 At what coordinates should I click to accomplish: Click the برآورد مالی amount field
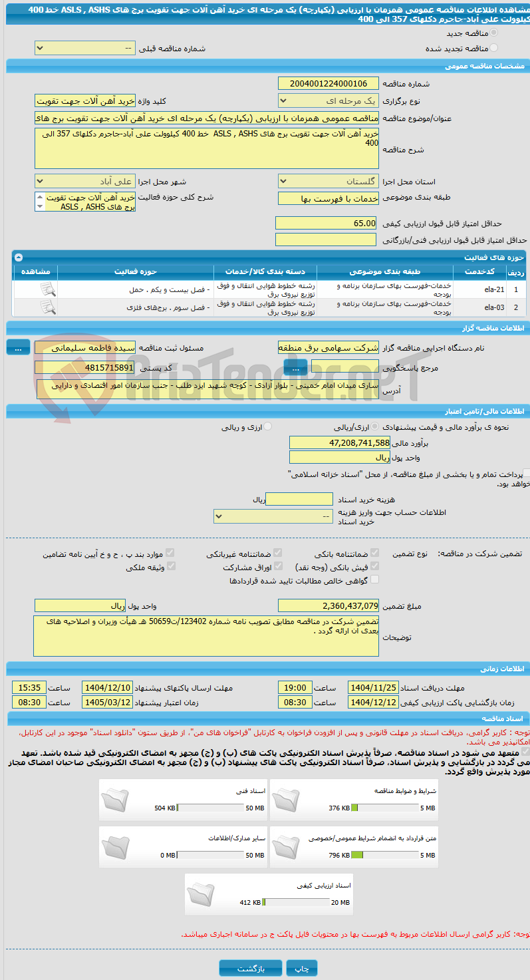340,442
